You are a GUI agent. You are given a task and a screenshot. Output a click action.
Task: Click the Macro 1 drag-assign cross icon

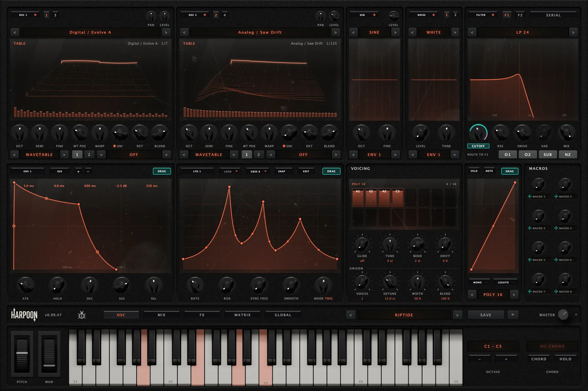(530, 196)
